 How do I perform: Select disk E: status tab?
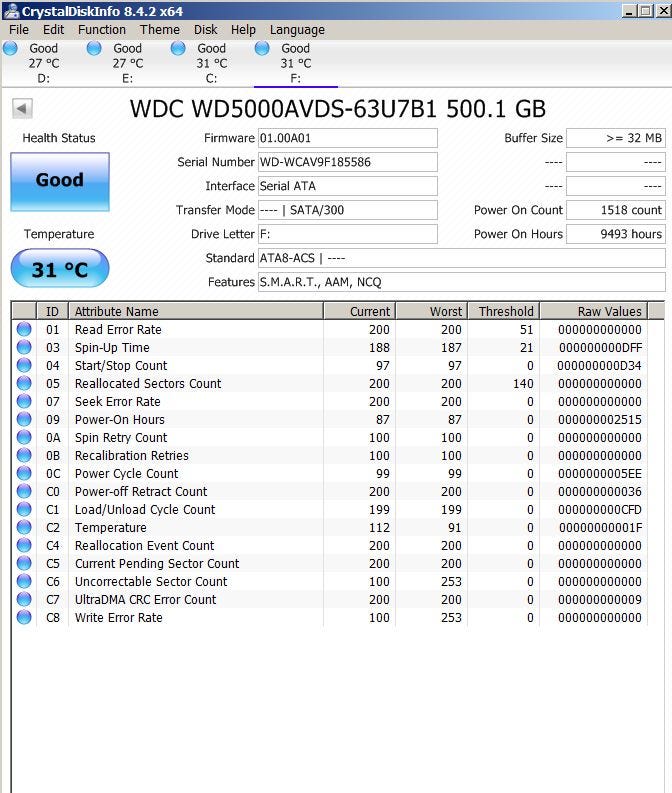click(x=127, y=63)
